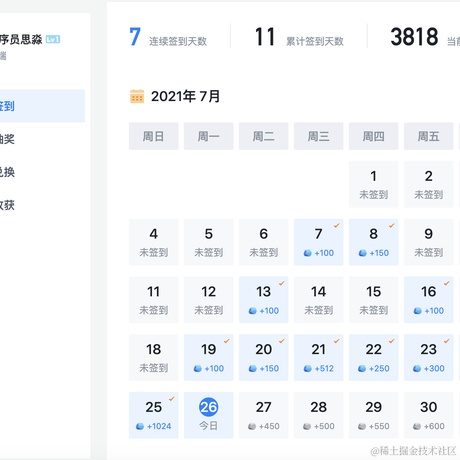Select upcoming day 28 cell
The height and width of the screenshot is (460, 460).
point(319,415)
